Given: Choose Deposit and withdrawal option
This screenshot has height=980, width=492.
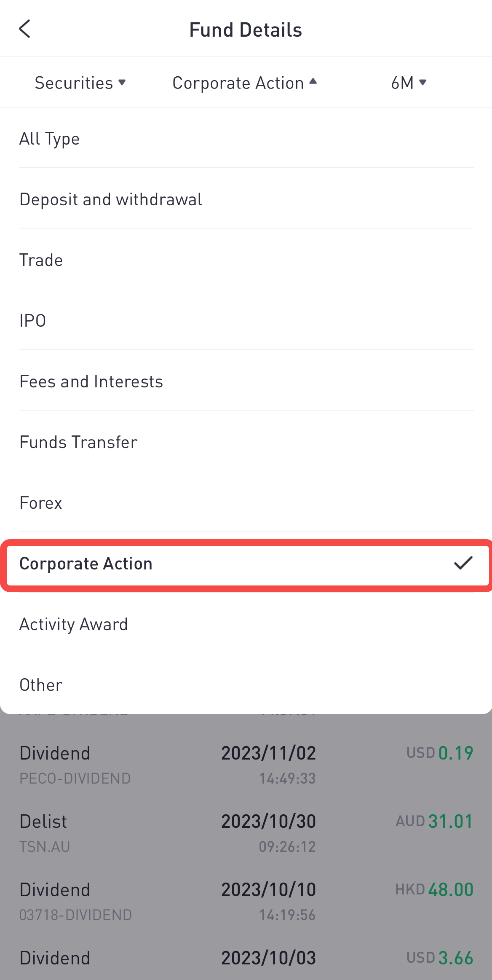Looking at the screenshot, I should point(246,199).
